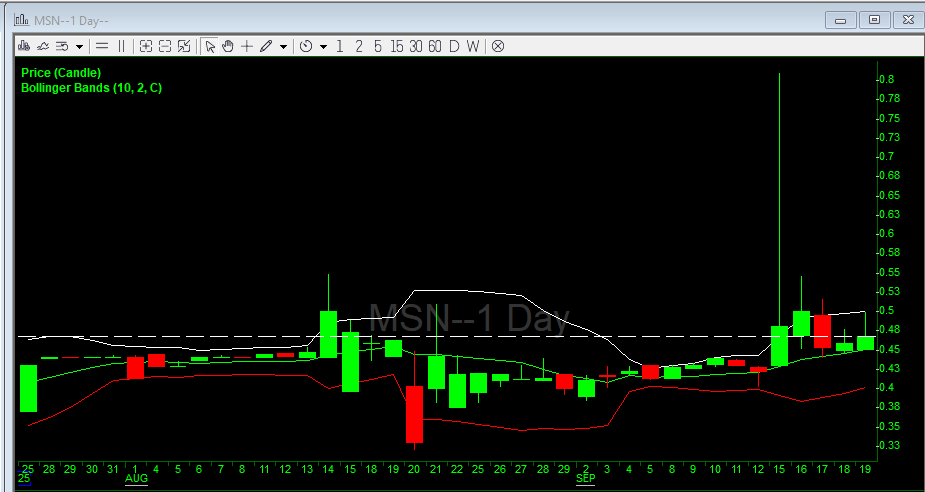Expand the clock time-interval dropdown

pyautogui.click(x=322, y=46)
